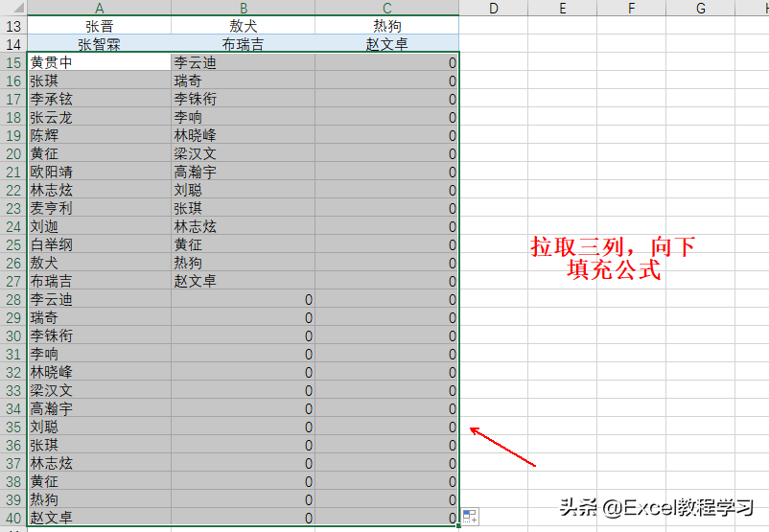Select cell A23 with 麦亨利
The height and width of the screenshot is (532, 769).
coord(99,208)
